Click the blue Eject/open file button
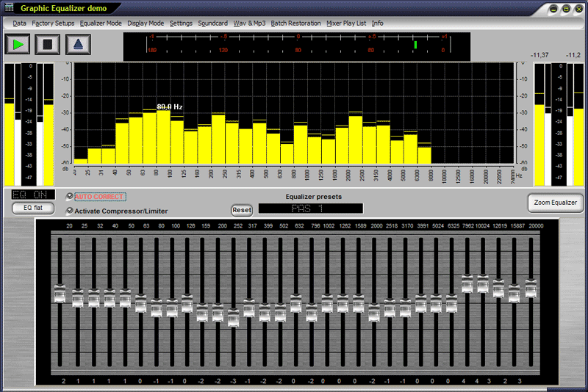 (78, 44)
